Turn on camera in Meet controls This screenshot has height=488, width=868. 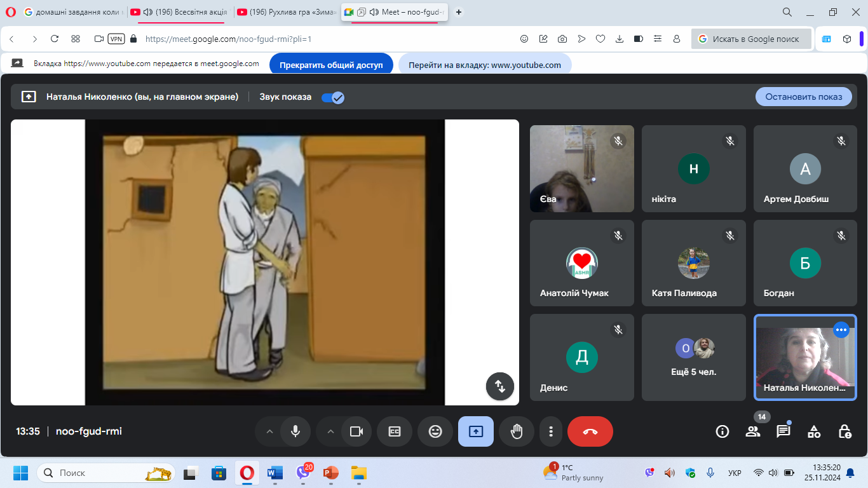356,431
